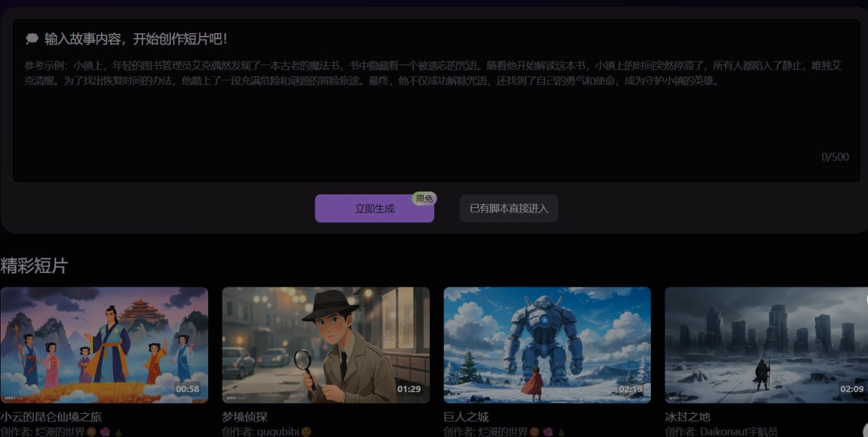Open the 小云的昆仑仙境之旅 video thumbnail
The width and height of the screenshot is (868, 437).
tap(104, 345)
